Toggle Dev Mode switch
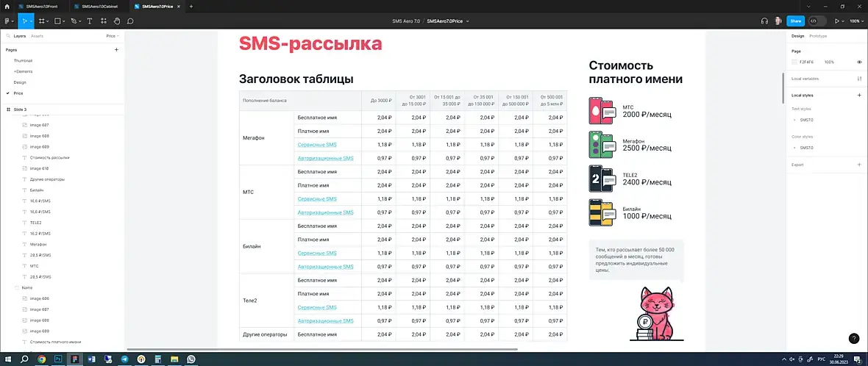Image resolution: width=868 pixels, height=366 pixels. 818,21
